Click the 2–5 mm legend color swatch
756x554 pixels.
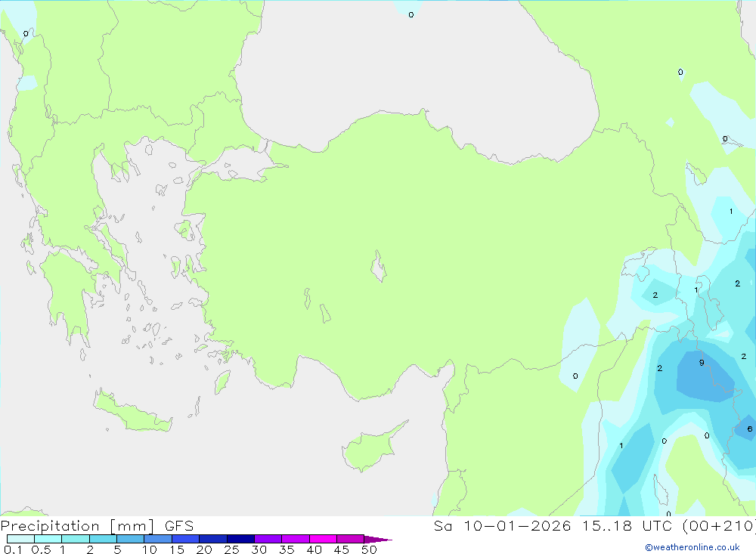pyautogui.click(x=103, y=539)
